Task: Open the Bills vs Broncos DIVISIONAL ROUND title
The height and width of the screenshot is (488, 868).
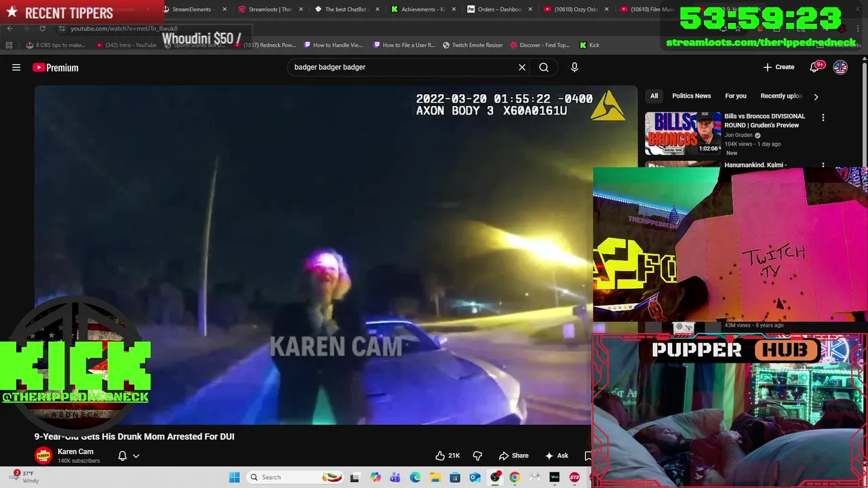Action: [764, 120]
